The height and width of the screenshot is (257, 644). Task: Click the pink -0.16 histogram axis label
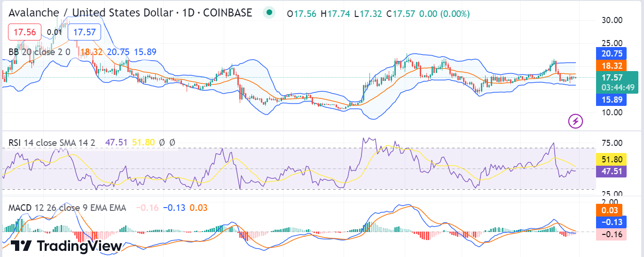[x=611, y=234]
